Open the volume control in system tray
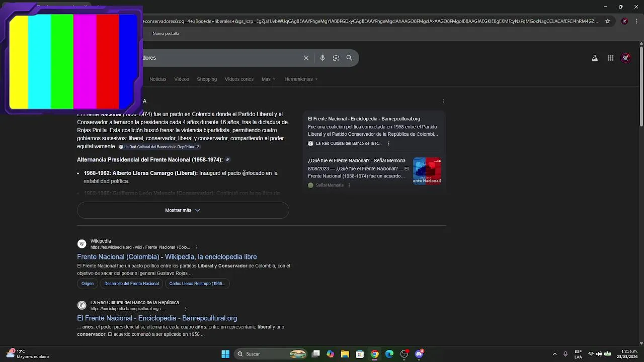 (x=599, y=354)
